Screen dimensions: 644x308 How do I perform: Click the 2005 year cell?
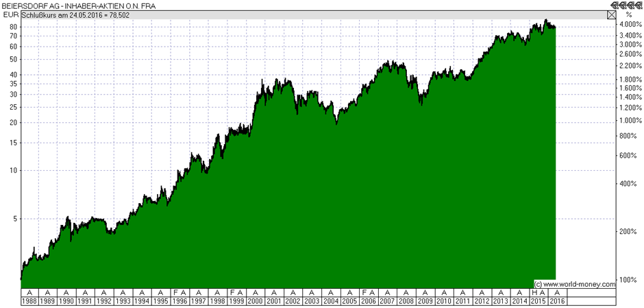[x=350, y=301]
